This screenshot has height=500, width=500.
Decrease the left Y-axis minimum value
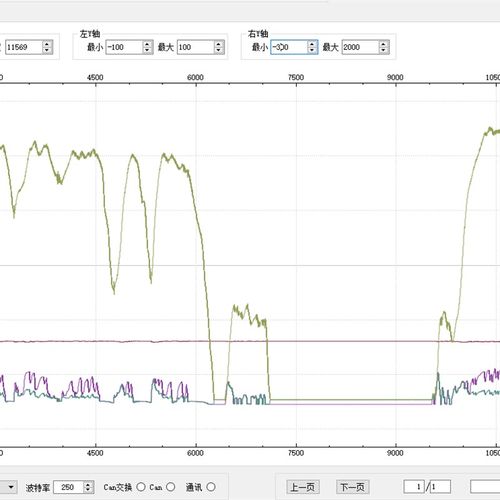pyautogui.click(x=147, y=50)
